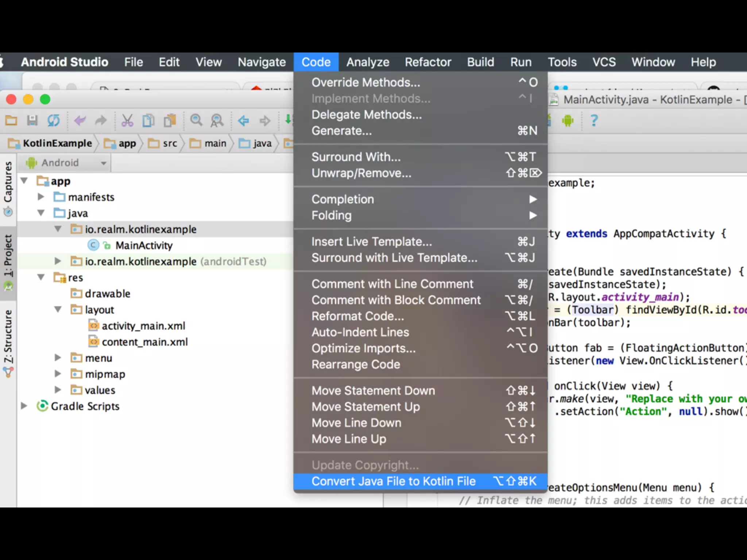Click the Synchronize refresh icon
Screen dimensions: 747x560
(x=54, y=120)
